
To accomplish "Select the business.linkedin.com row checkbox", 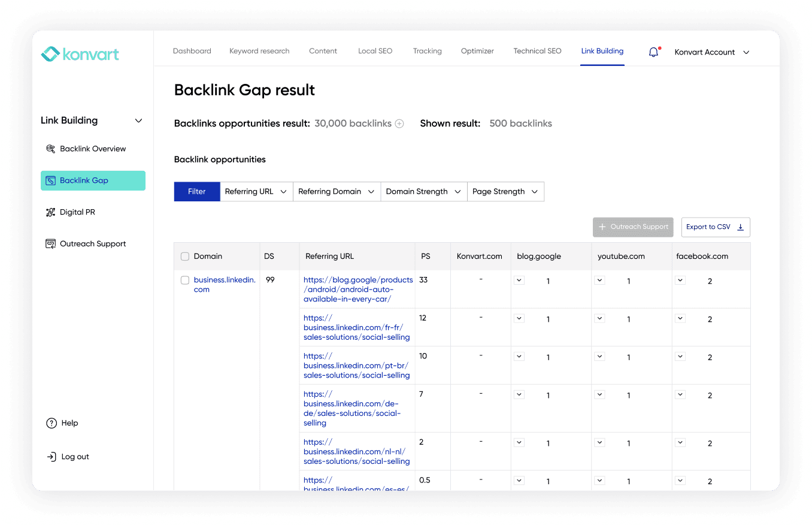I will pos(184,280).
